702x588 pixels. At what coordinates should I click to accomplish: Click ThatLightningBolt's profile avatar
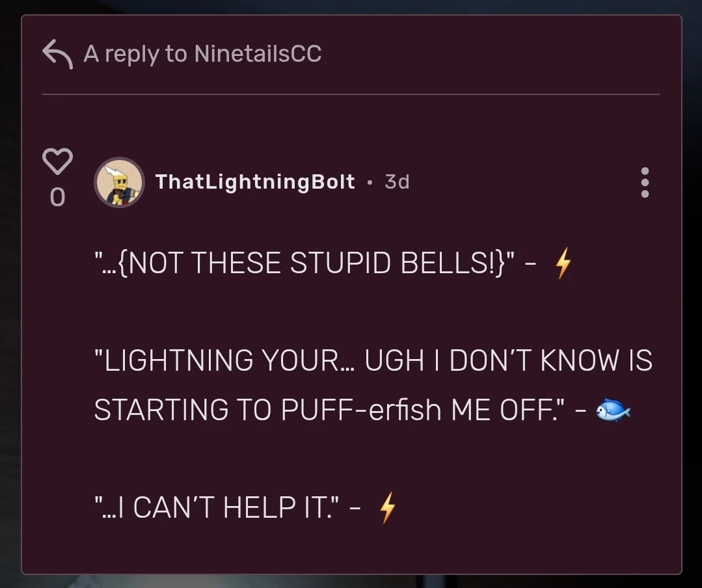click(x=120, y=182)
